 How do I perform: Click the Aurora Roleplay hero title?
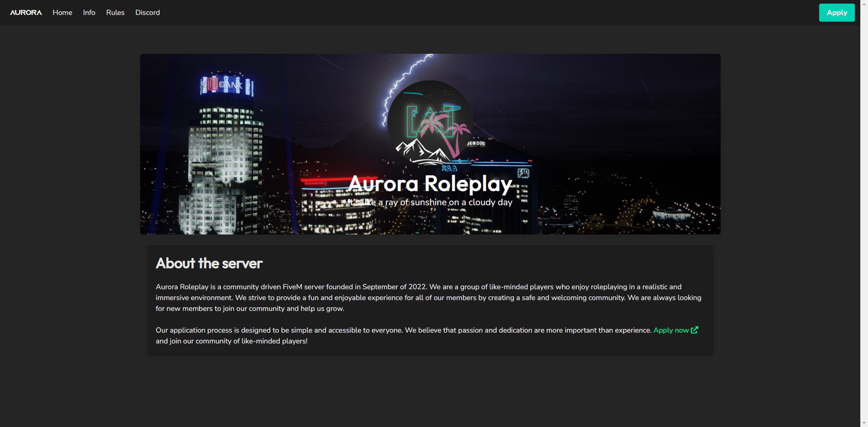pyautogui.click(x=429, y=184)
